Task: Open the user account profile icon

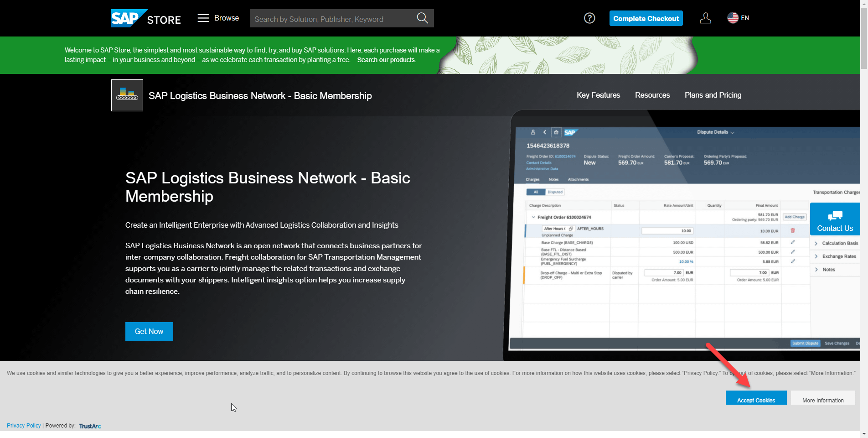Action: (x=705, y=18)
